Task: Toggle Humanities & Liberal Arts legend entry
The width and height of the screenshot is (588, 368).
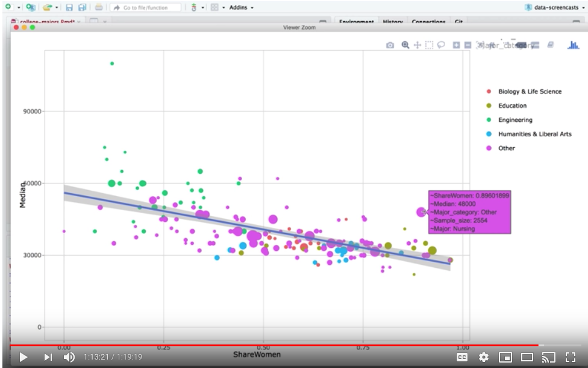Action: [534, 134]
